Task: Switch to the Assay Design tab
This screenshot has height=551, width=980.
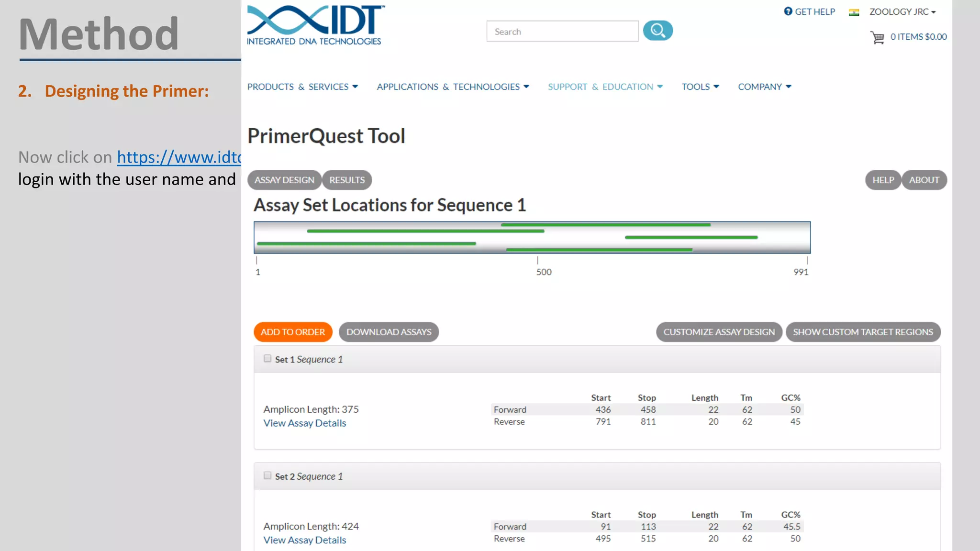Action: pyautogui.click(x=284, y=180)
